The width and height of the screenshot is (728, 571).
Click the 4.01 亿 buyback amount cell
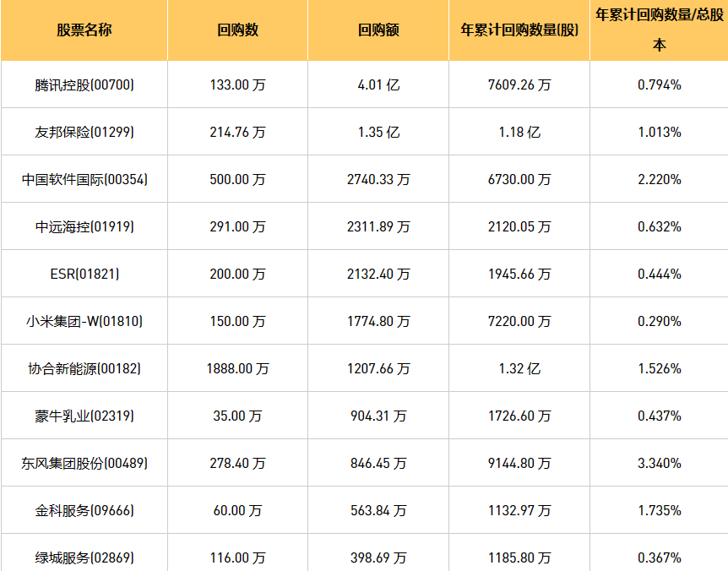click(x=378, y=85)
